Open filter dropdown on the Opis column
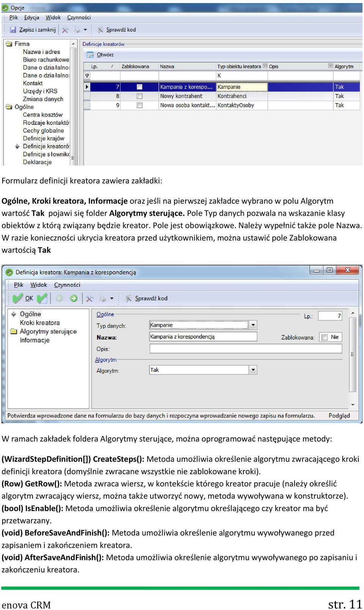The image size is (364, 610). click(x=331, y=66)
